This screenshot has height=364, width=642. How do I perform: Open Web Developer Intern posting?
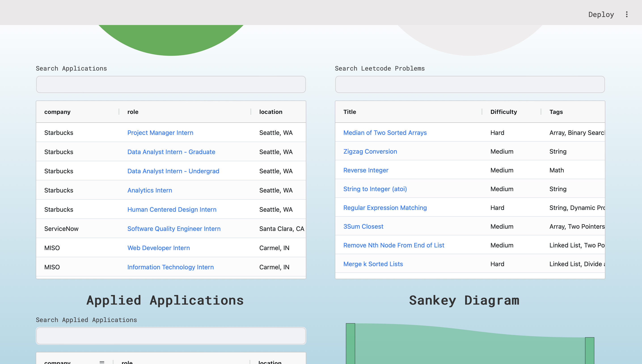158,248
